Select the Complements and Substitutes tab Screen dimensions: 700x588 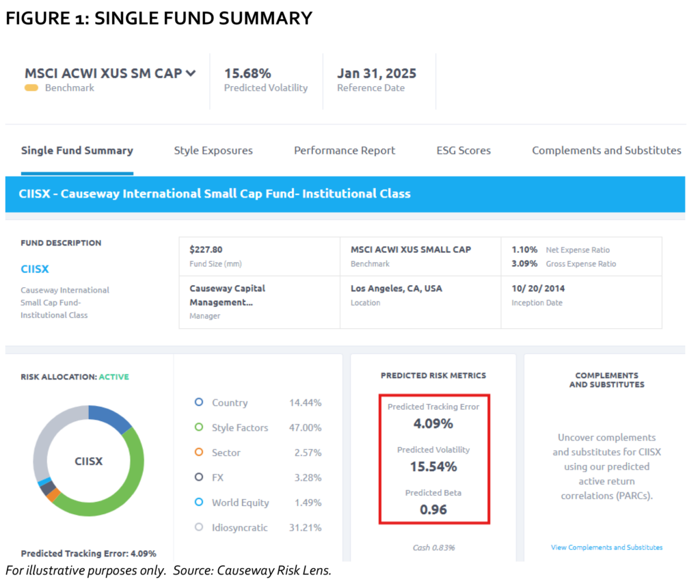click(606, 150)
